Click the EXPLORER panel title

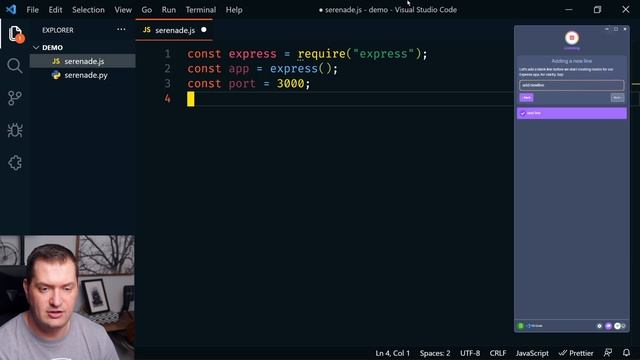point(58,30)
